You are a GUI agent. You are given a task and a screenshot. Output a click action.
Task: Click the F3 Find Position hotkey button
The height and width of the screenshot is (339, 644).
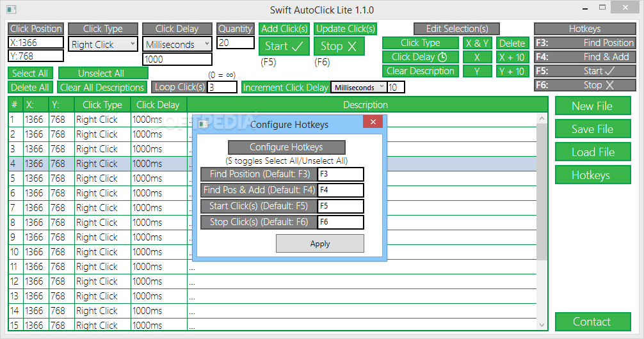click(585, 43)
